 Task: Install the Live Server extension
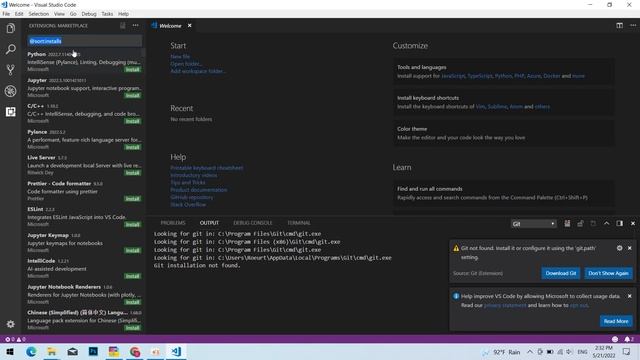[x=133, y=173]
